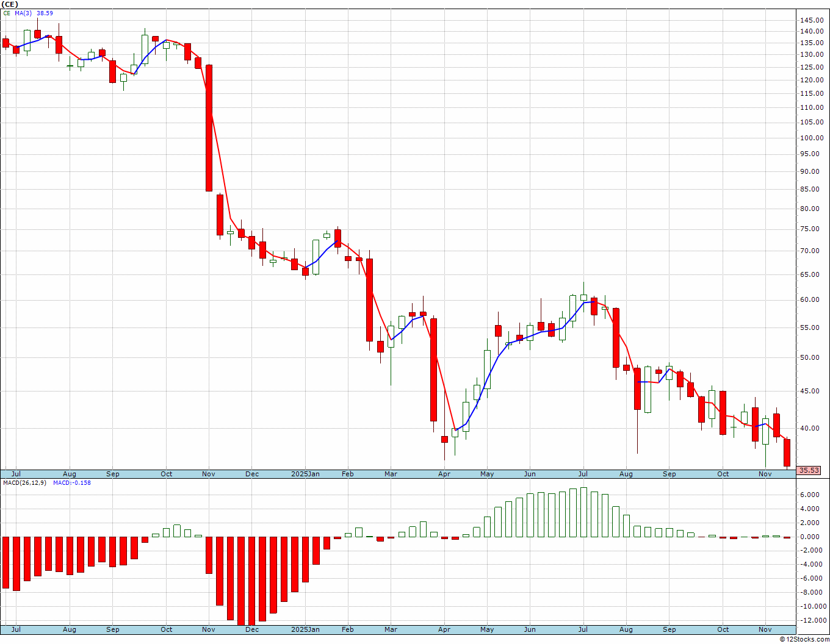Viewport: 830px width, 644px height.
Task: Select the MA(3) indicator label
Action: [24, 13]
